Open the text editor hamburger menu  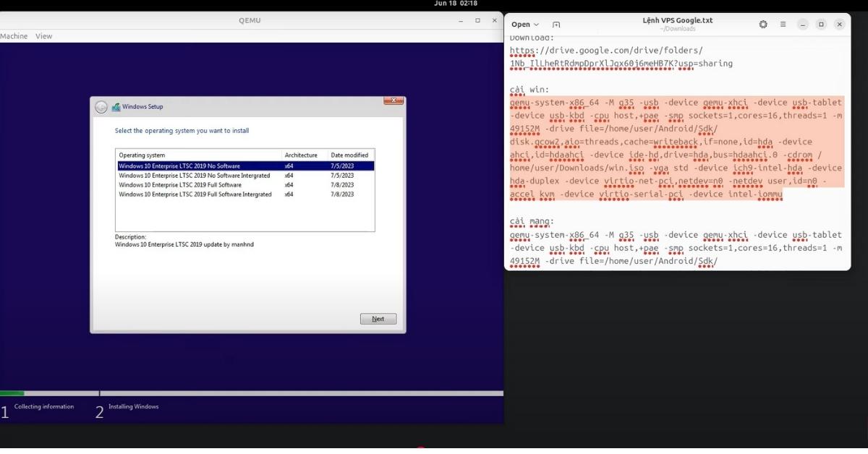(x=783, y=25)
